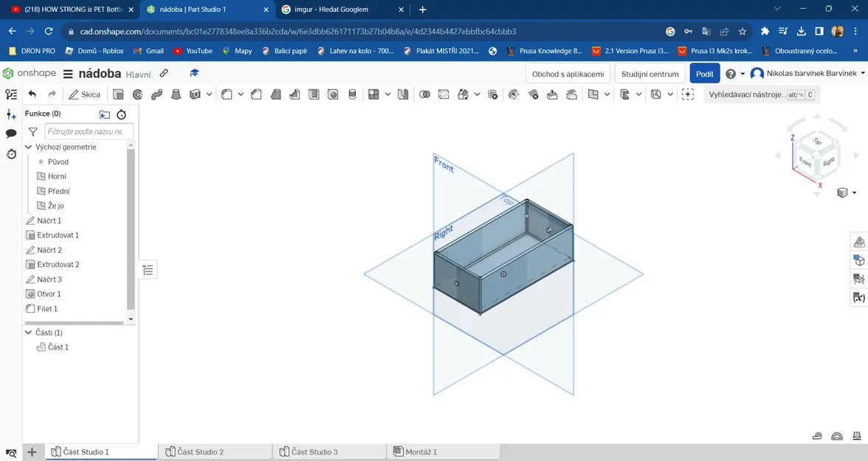Select the Linear pattern tool
Image resolution: width=868 pixels, height=461 pixels.
coord(373,94)
